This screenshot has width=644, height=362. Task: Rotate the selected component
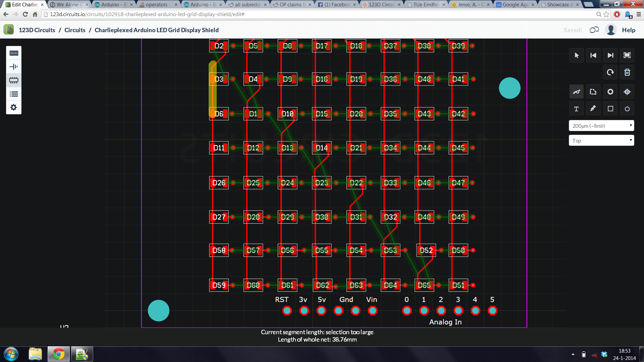(x=610, y=72)
